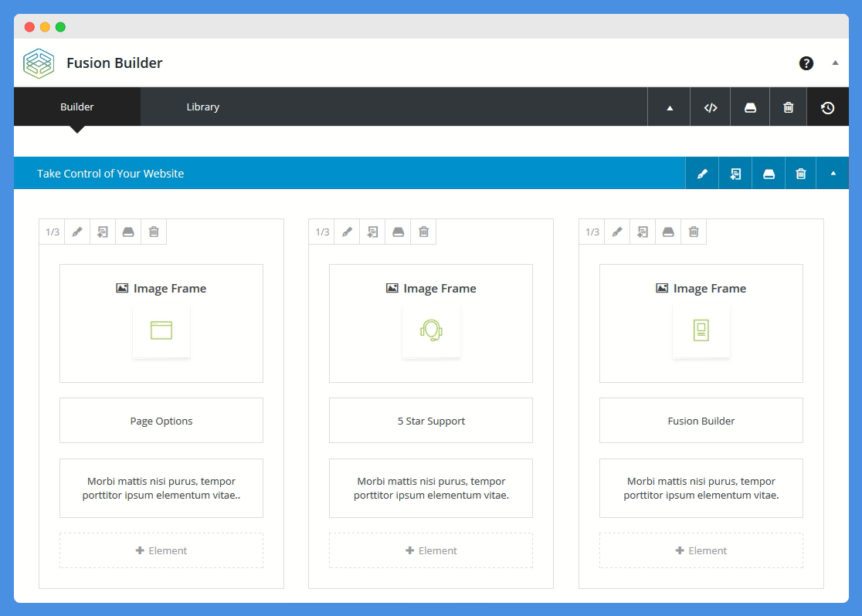This screenshot has height=616, width=862.
Task: Select the document page image thumbnail
Action: (x=701, y=330)
